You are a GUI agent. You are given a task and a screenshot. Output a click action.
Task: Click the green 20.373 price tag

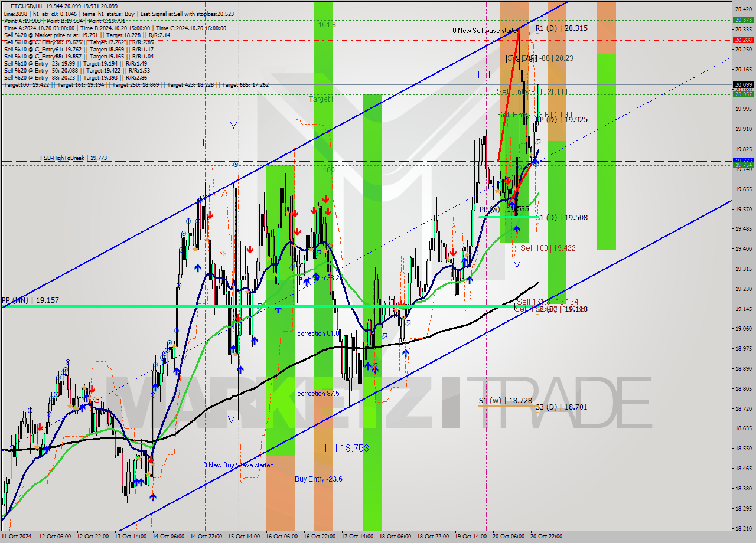[x=743, y=20]
